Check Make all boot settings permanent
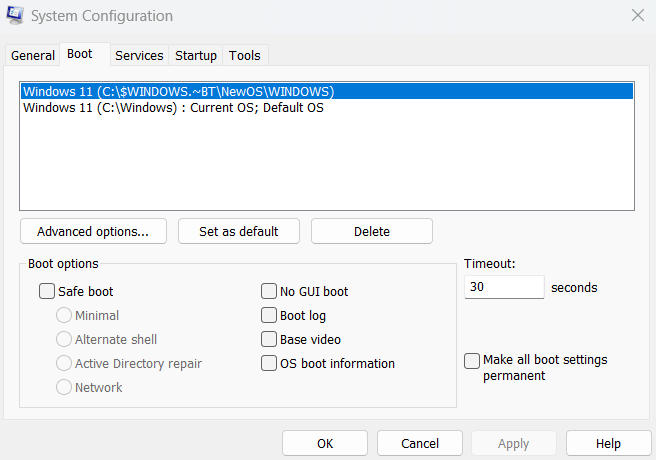656x460 pixels. pyautogui.click(x=472, y=361)
